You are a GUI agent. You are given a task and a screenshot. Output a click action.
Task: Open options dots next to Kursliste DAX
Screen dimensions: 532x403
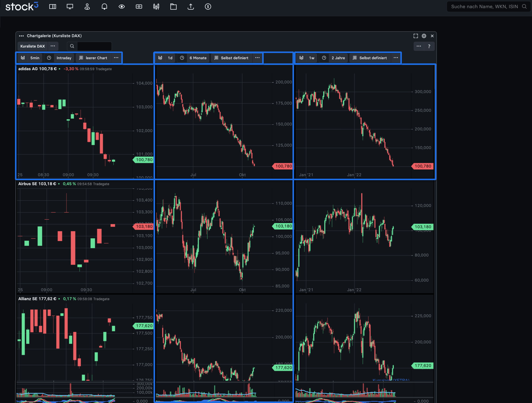pos(53,46)
